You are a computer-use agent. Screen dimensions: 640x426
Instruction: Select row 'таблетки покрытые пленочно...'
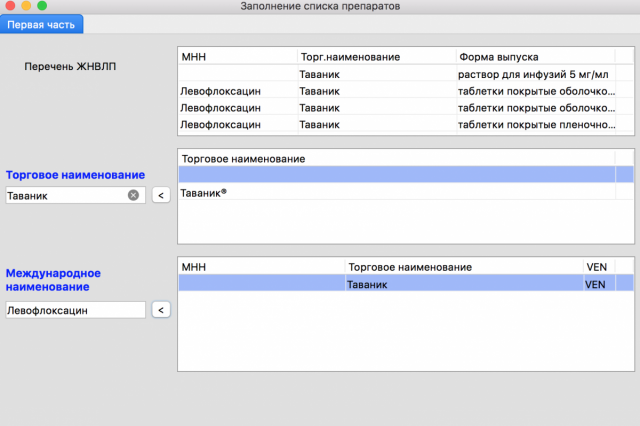(x=406, y=124)
